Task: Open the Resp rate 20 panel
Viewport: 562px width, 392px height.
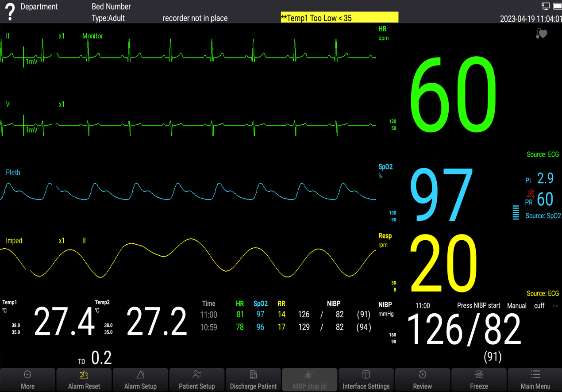Action: pyautogui.click(x=444, y=264)
